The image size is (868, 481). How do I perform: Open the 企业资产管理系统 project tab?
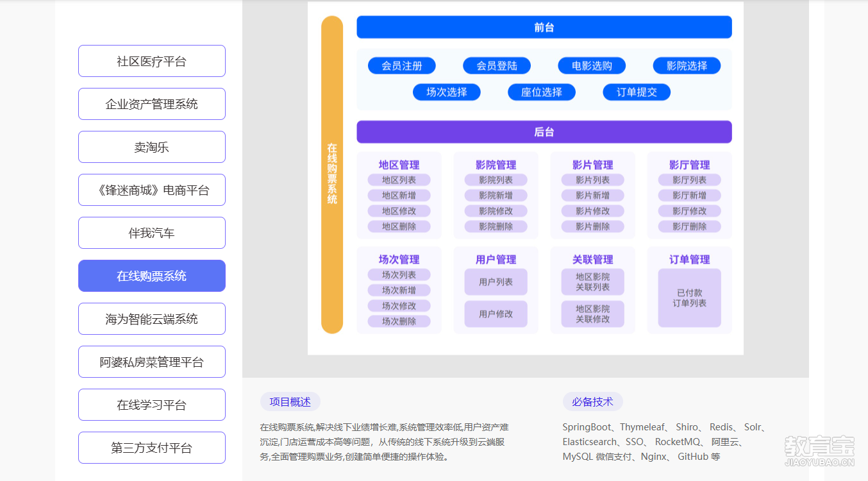point(151,104)
